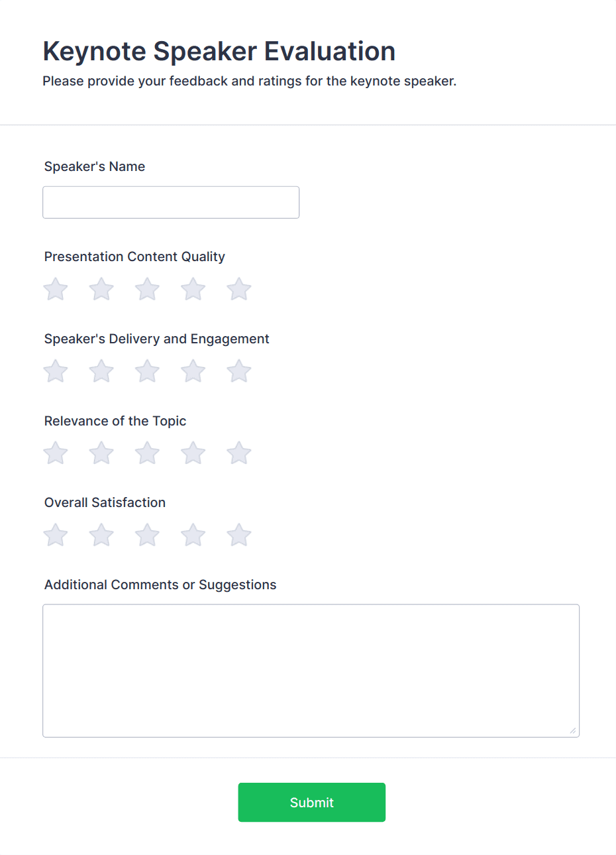Screen dimensions: 616x855
Task: Click inside the Additional Comments text area
Action: [x=311, y=669]
